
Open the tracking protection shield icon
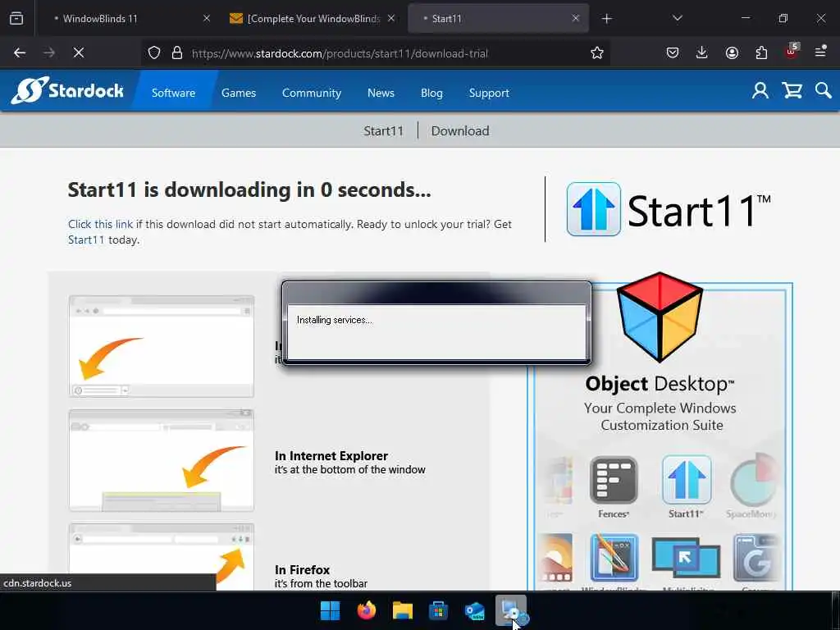(154, 52)
